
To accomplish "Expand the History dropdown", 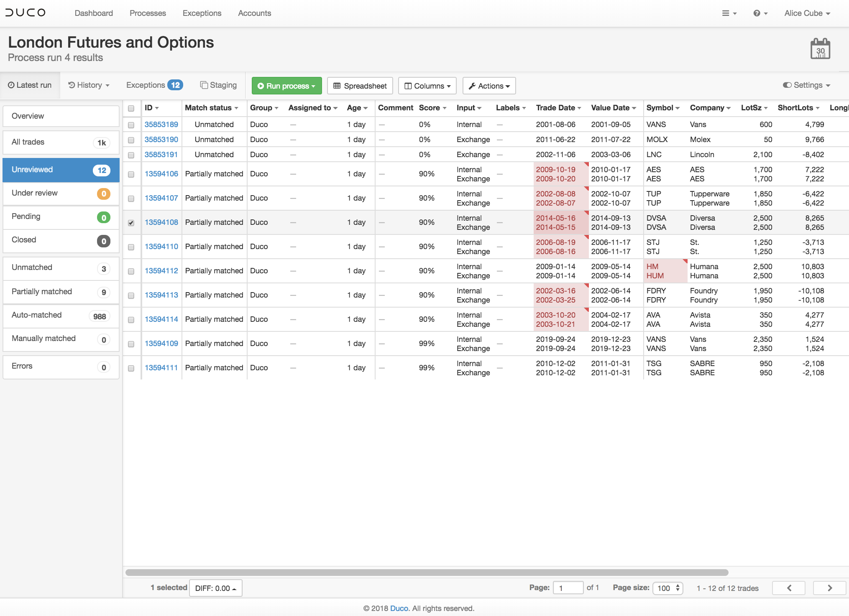I will click(89, 85).
